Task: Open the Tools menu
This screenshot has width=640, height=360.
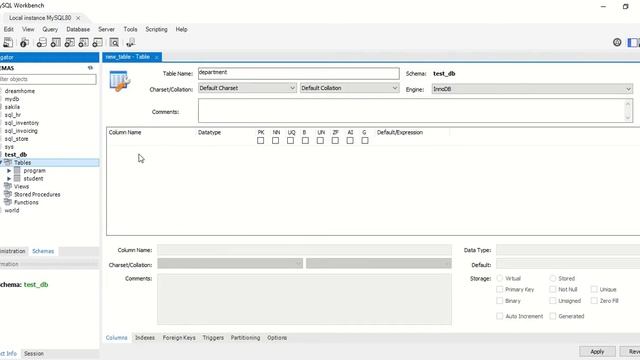Action: (130, 29)
